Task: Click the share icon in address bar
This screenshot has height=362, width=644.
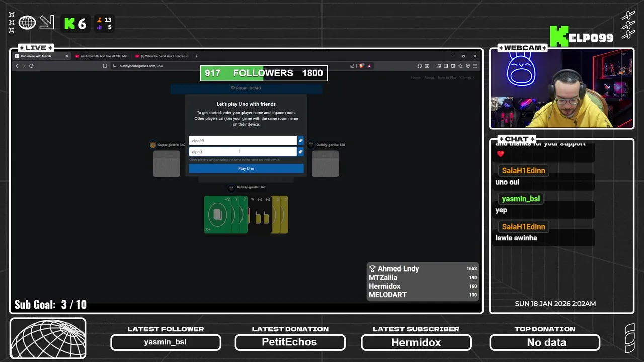Action: [x=352, y=66]
